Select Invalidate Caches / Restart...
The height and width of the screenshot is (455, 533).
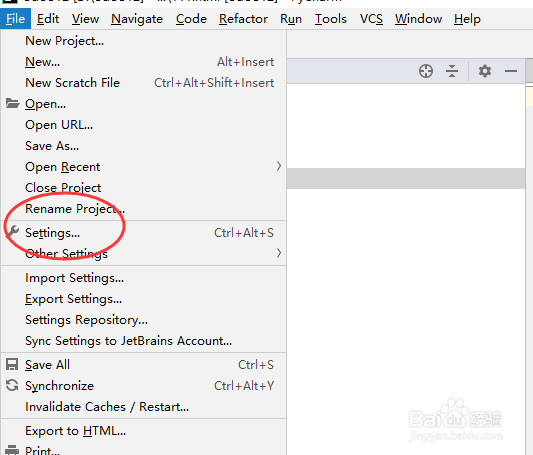point(143,407)
